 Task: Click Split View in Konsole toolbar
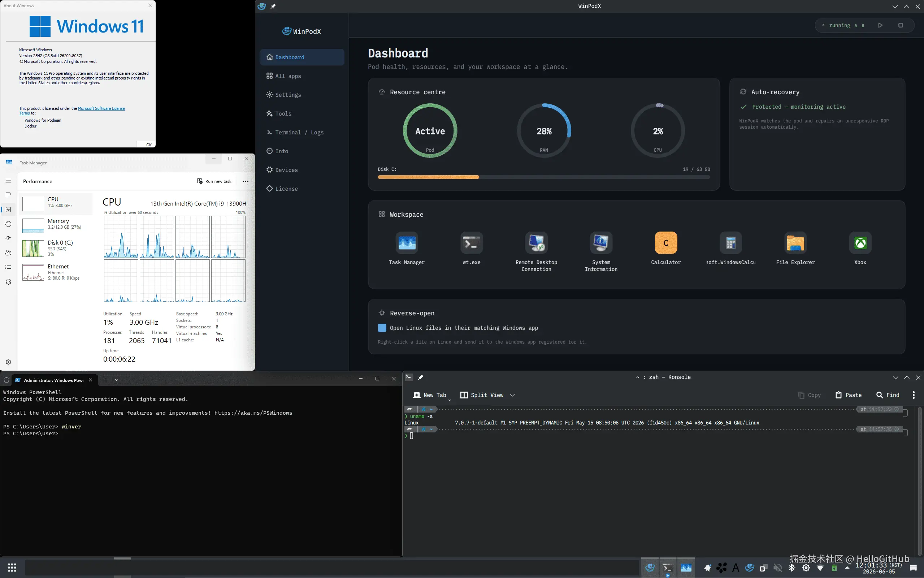click(x=482, y=395)
